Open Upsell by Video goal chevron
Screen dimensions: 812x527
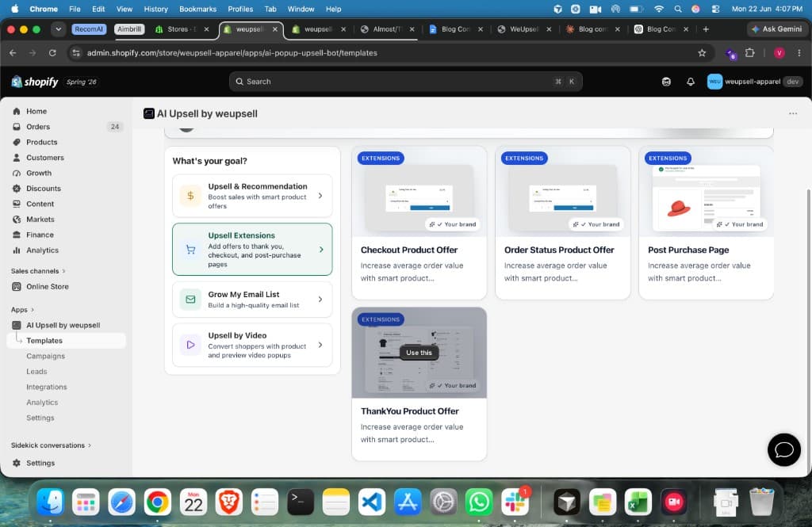click(x=320, y=345)
